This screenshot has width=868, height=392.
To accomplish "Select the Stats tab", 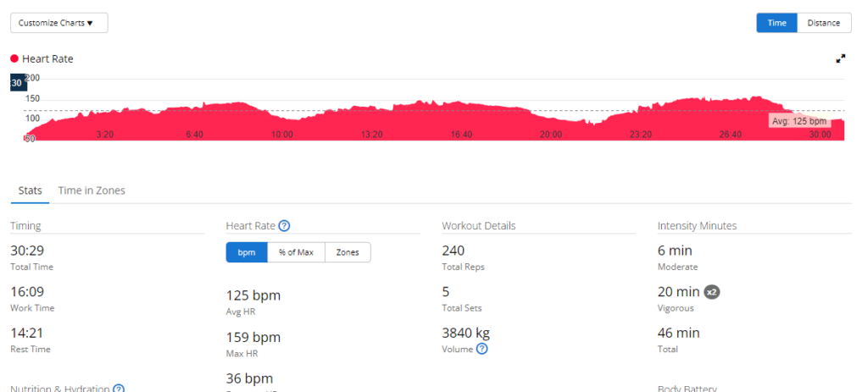I will 30,190.
